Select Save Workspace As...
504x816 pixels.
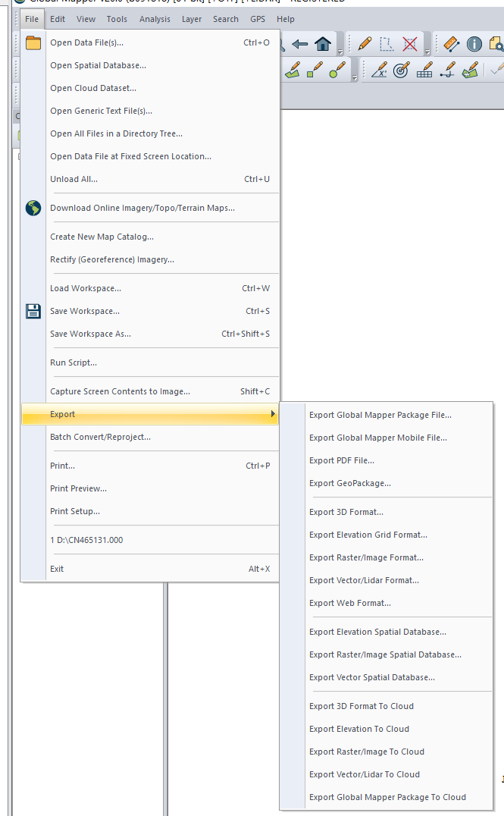[x=150, y=334]
